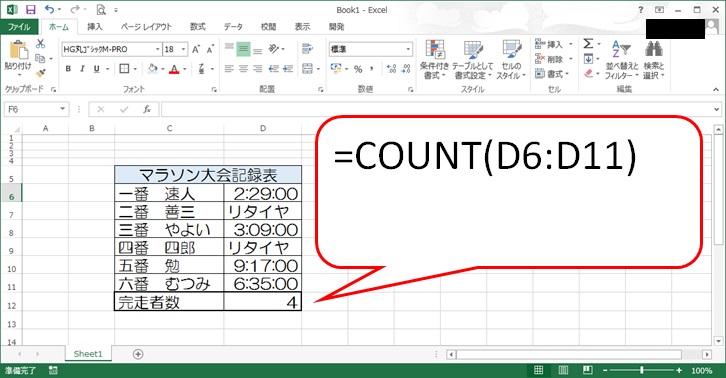Open the font name HG丸ゴシックM-PRO dropdown
The image size is (726, 378).
click(x=157, y=49)
